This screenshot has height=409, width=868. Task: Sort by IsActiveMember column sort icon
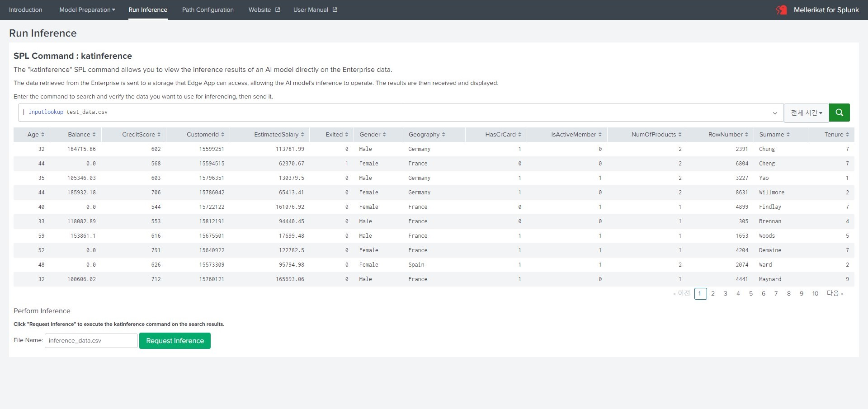600,135
